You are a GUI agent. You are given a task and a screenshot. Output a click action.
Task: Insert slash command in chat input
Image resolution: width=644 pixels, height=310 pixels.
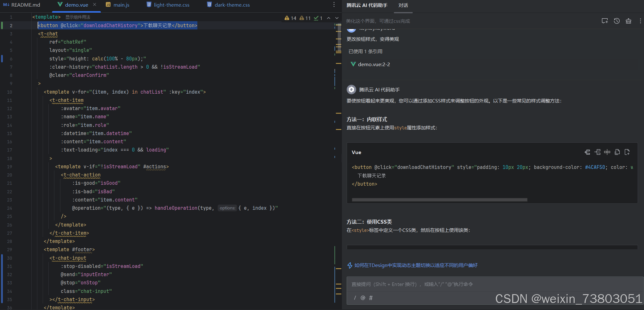click(355, 298)
